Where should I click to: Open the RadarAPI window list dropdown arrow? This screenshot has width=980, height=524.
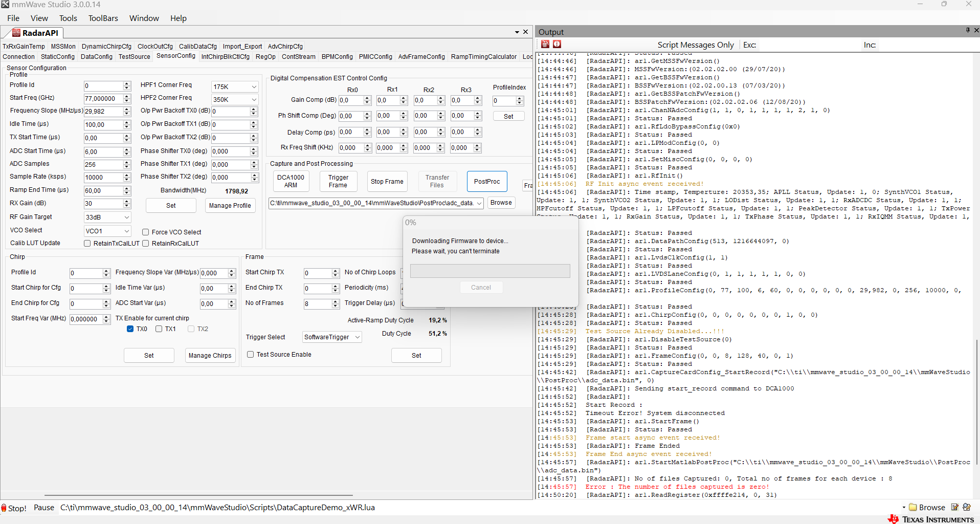point(517,32)
